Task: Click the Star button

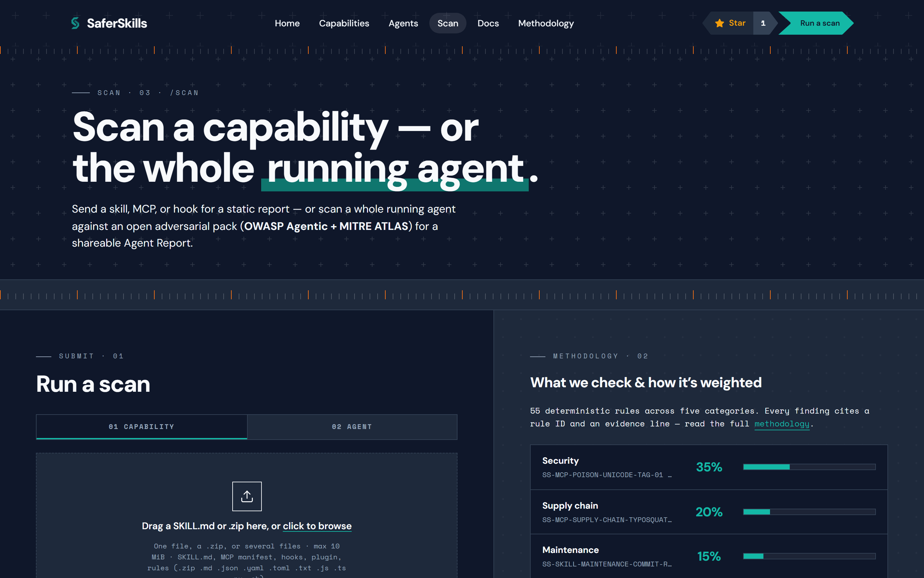Action: point(729,23)
